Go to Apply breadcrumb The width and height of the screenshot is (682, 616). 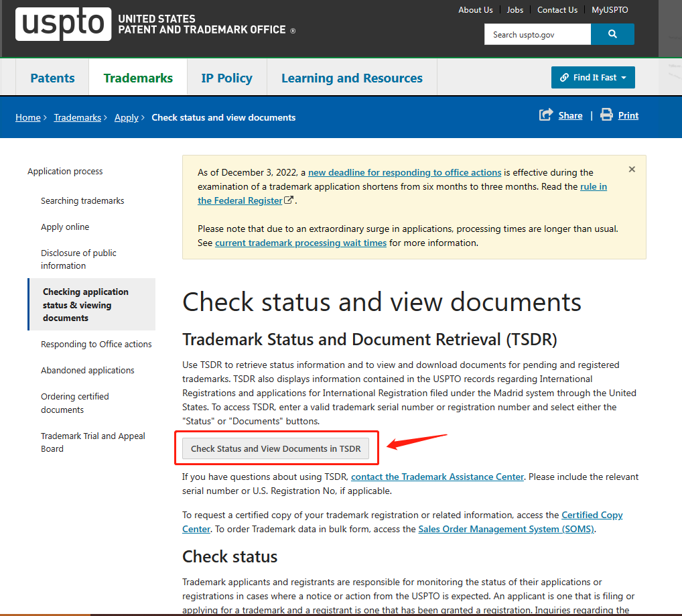[127, 117]
